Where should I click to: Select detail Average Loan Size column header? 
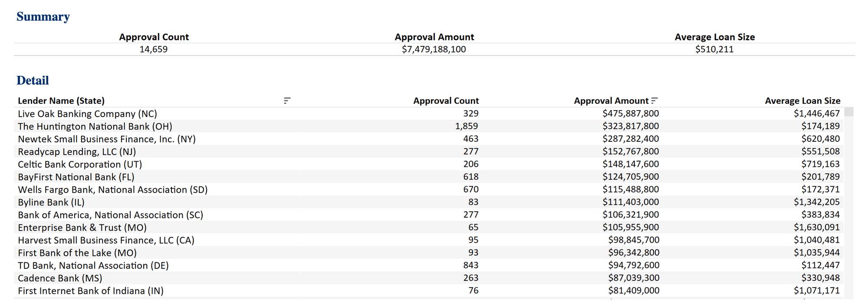tap(802, 101)
